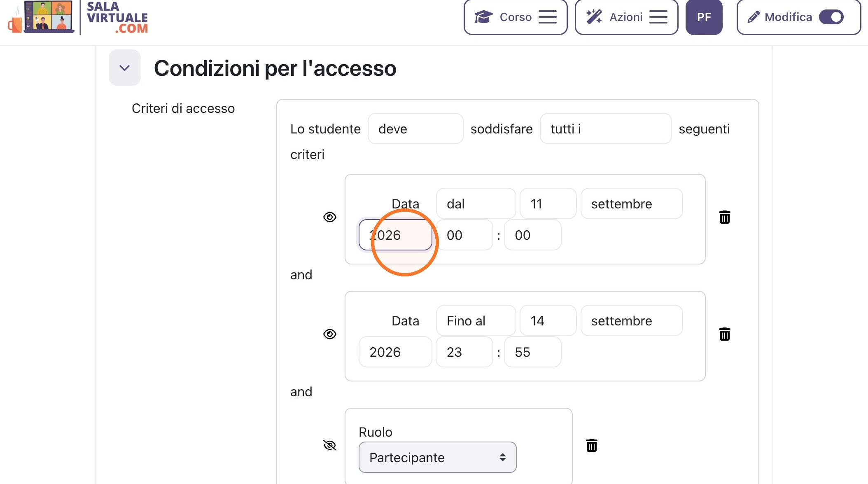868x484 pixels.
Task: Toggle eye visibility for 'Fino al' date restriction
Action: (x=330, y=334)
